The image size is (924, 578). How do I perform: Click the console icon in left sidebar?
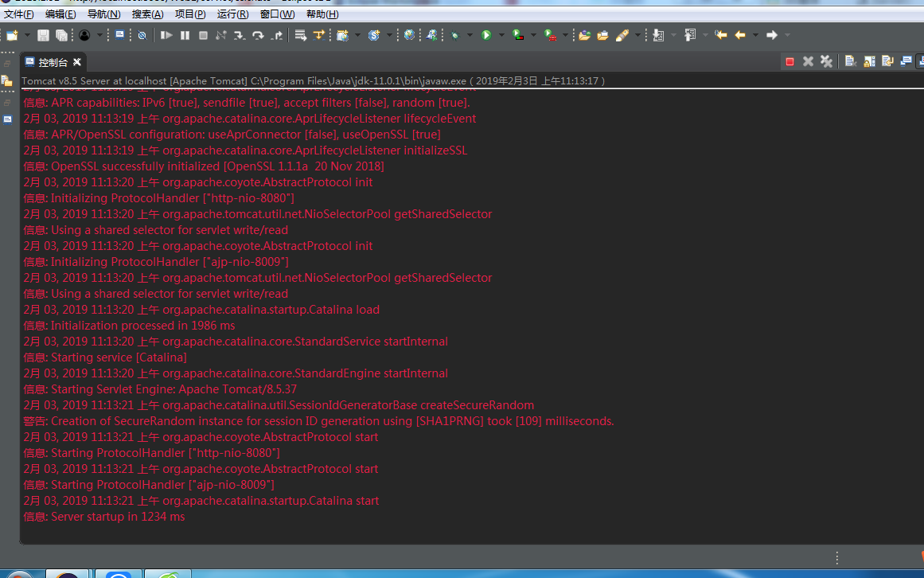pos(8,119)
